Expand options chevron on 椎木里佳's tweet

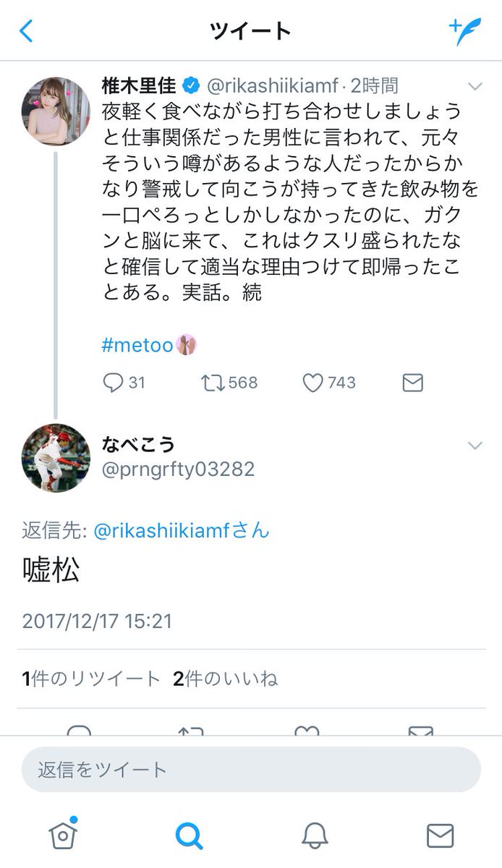[475, 87]
